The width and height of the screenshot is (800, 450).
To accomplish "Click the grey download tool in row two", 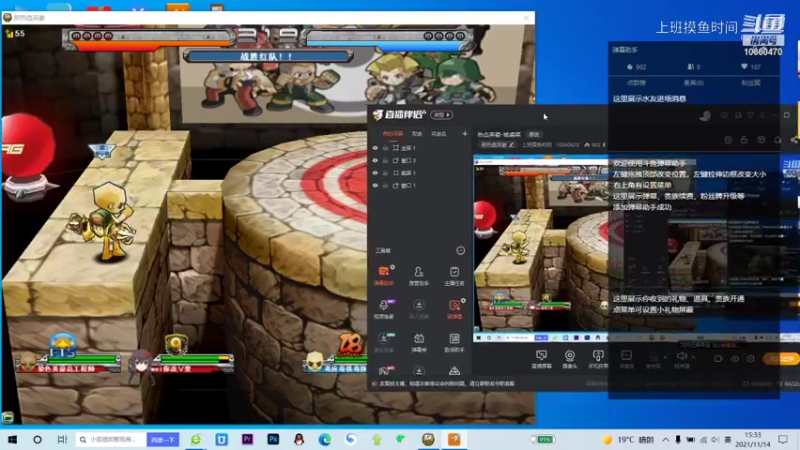I will tap(418, 309).
